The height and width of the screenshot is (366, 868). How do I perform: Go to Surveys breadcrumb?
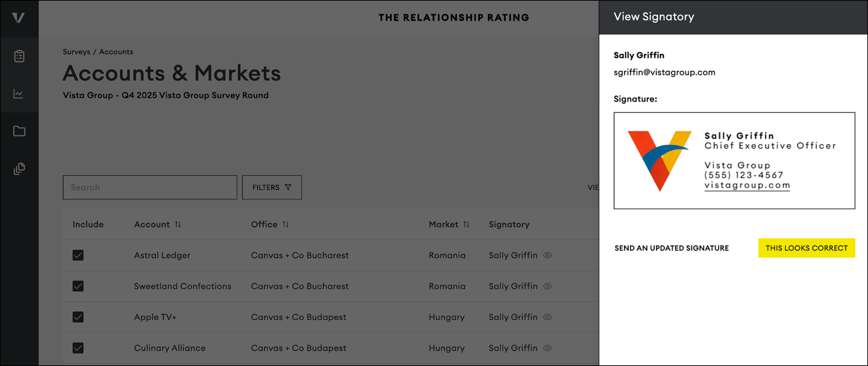pos(76,52)
